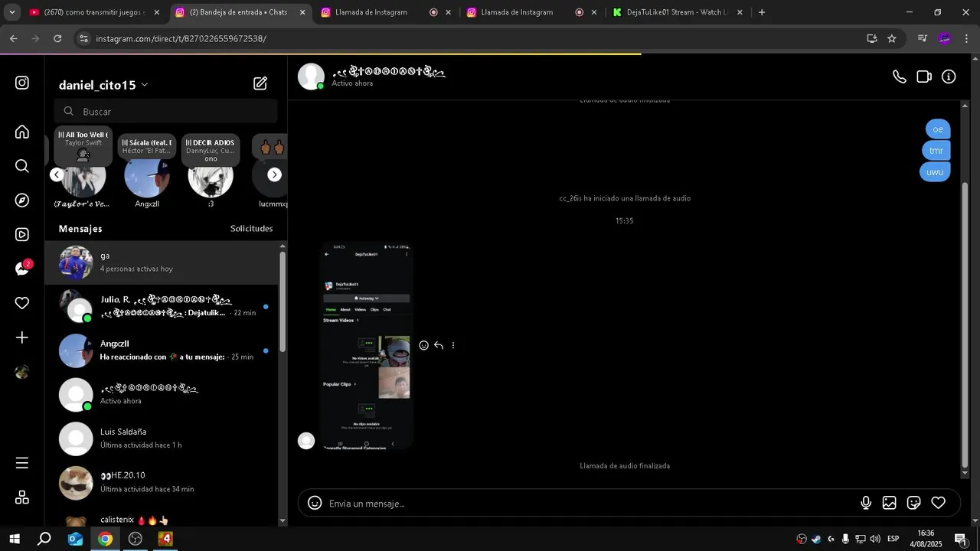Start an audio call with phone icon
980x551 pixels.
pyautogui.click(x=900, y=77)
